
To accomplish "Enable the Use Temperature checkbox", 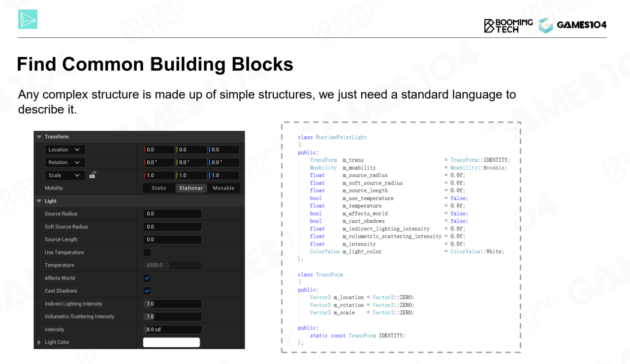I will click(147, 252).
